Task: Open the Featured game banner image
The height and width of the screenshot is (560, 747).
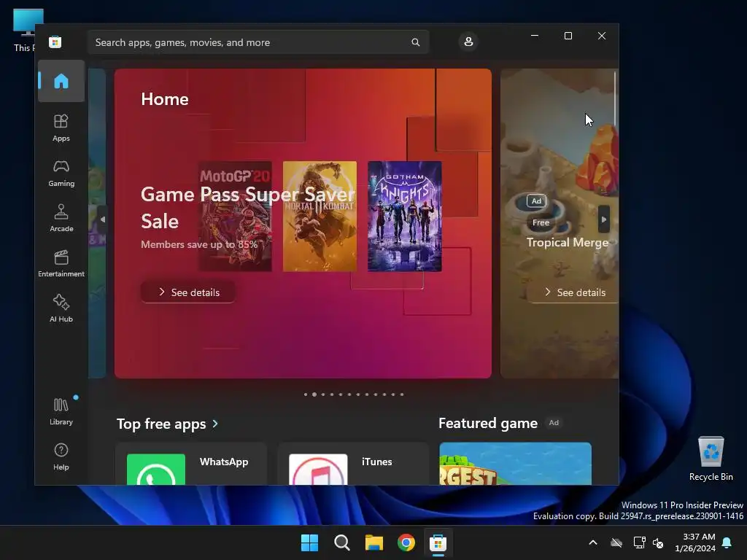Action: (516, 464)
